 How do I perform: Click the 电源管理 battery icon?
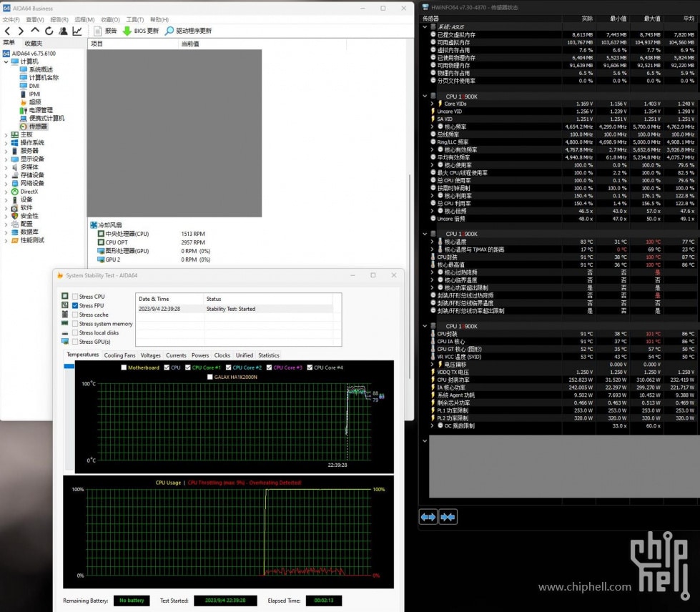pos(24,110)
